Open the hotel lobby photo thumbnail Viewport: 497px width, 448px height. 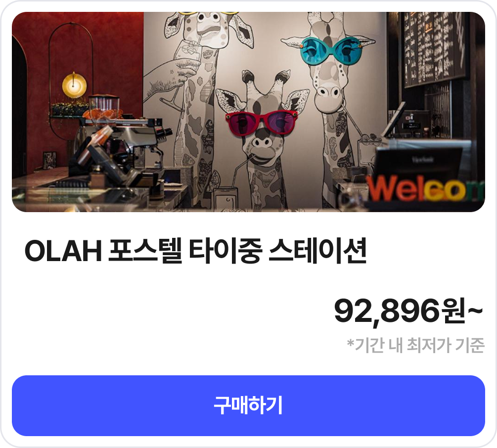click(x=248, y=112)
